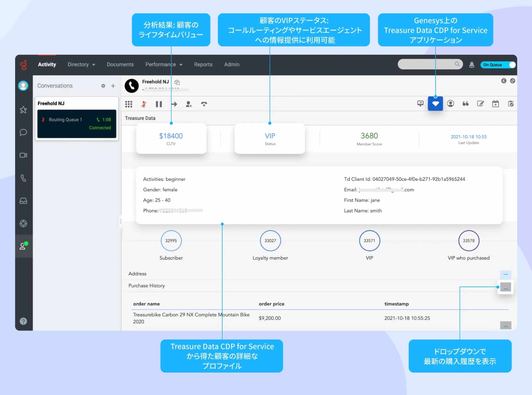Screen dimensions: 532x395
Task: Click the black phone call avatar
Action: pos(132,86)
